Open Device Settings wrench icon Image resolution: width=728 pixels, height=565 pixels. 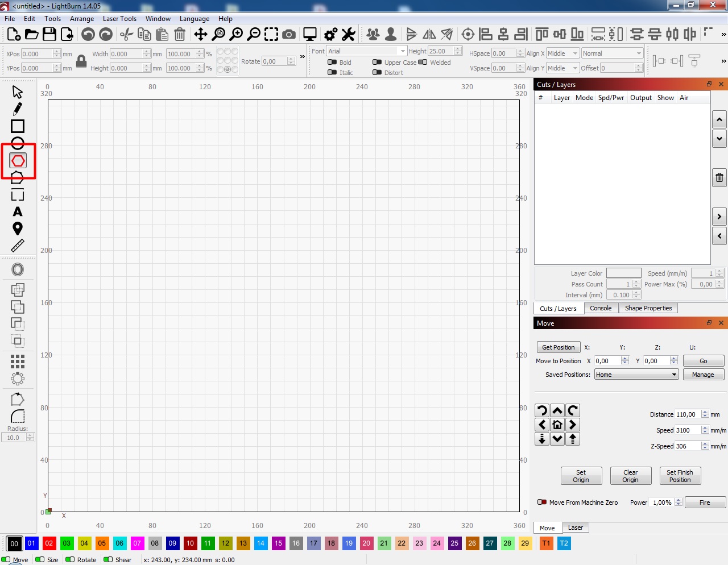(x=349, y=35)
